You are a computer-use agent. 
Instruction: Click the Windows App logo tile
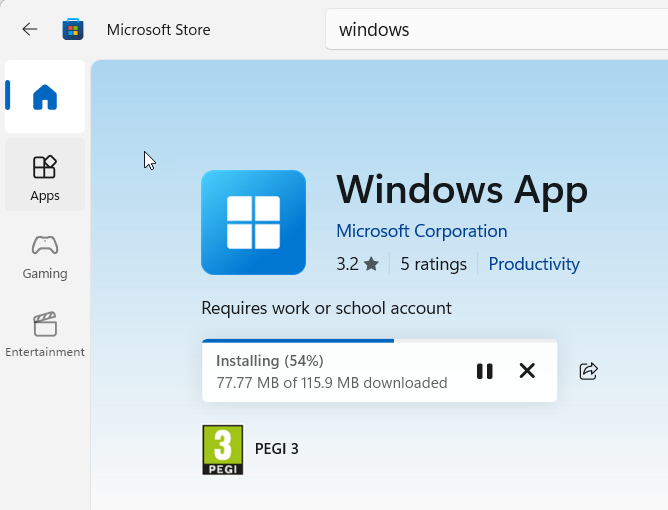pyautogui.click(x=253, y=222)
